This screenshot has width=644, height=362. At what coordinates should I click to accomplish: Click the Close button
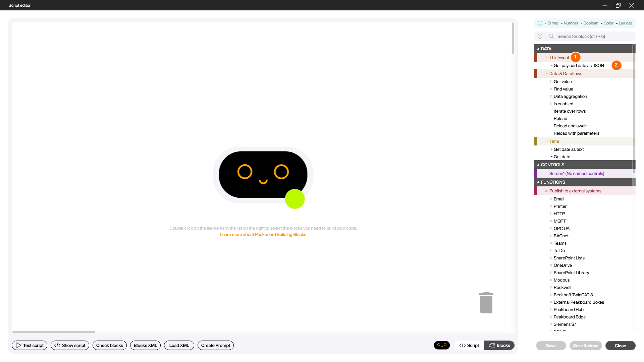click(x=620, y=346)
